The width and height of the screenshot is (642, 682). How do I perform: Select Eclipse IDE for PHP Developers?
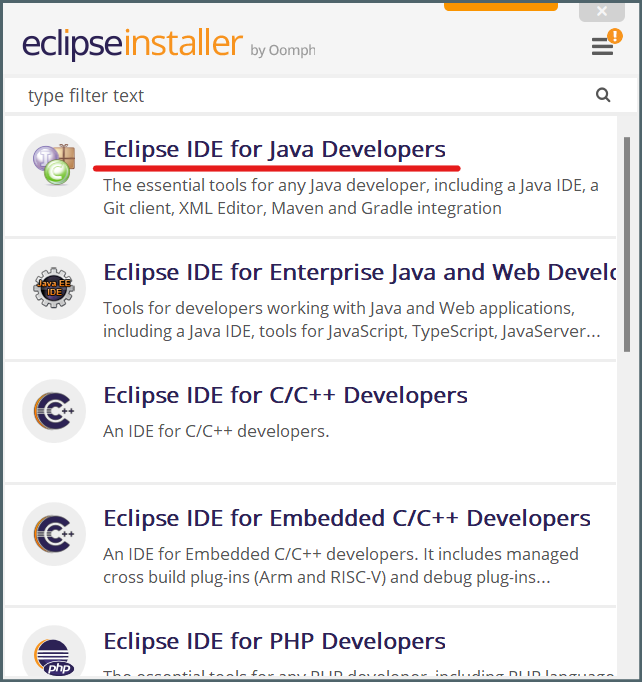tap(274, 642)
